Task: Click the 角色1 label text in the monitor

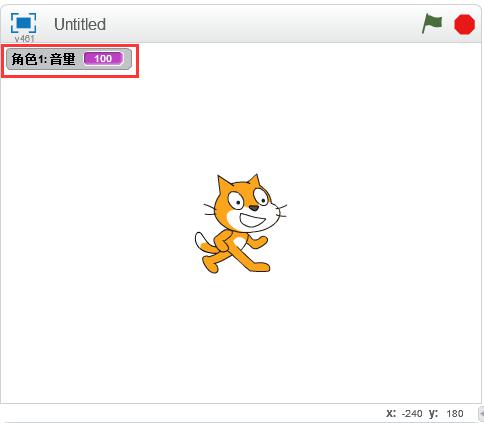Action: (28, 59)
